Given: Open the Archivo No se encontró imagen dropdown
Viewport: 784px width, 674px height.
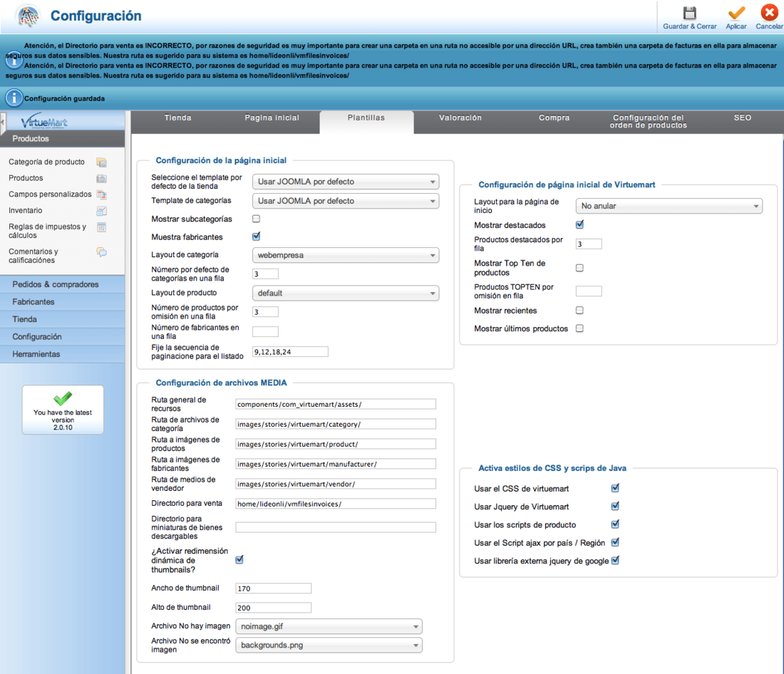Looking at the screenshot, I should pos(329,645).
